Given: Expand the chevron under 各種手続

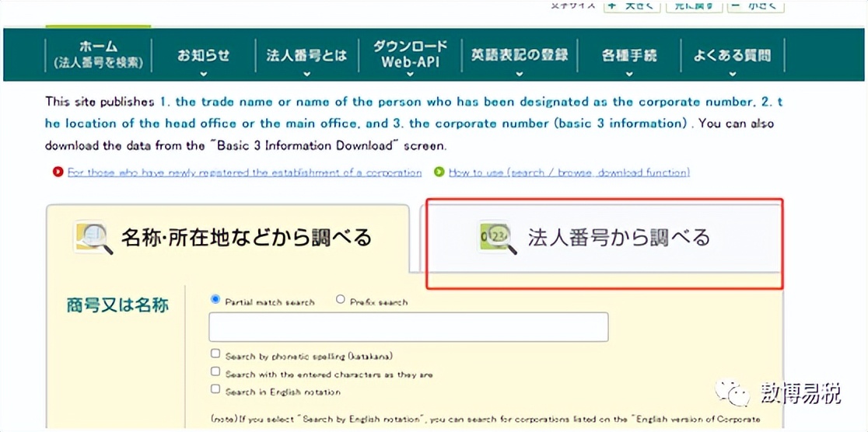Looking at the screenshot, I should coord(629,74).
